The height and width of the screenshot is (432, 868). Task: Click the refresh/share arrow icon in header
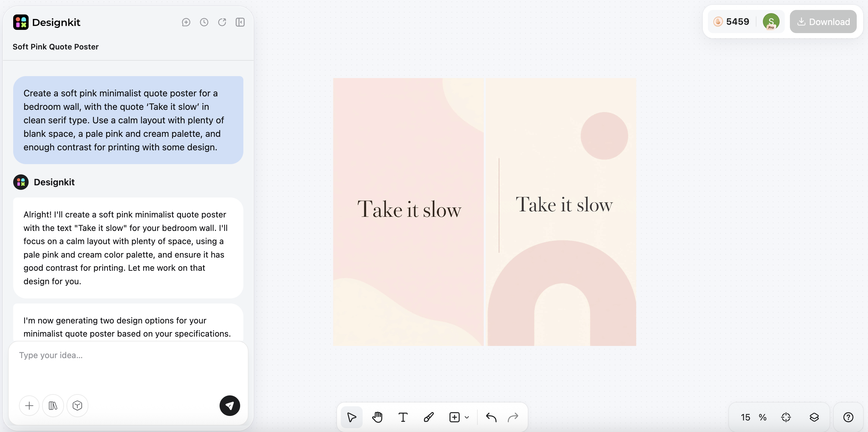222,22
